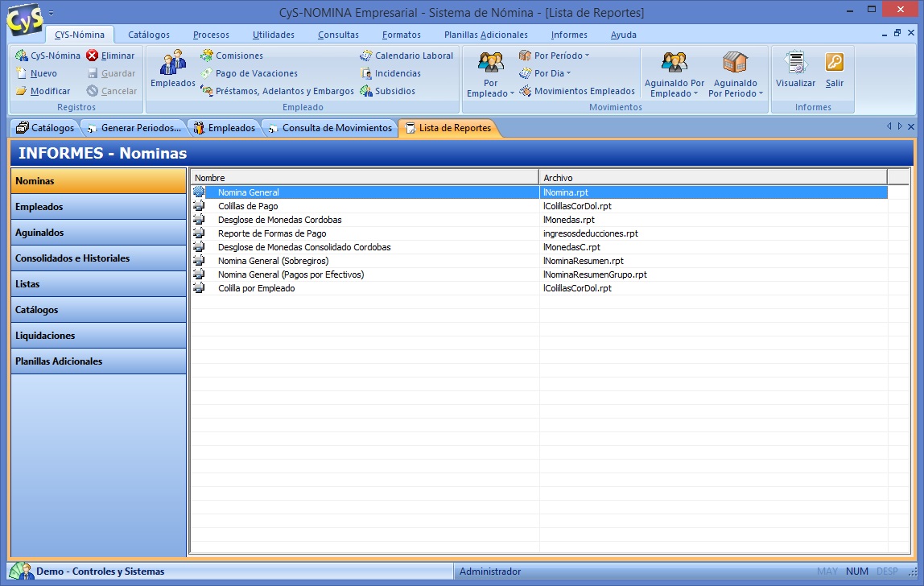
Task: Click the status bar user icon
Action: tap(22, 571)
